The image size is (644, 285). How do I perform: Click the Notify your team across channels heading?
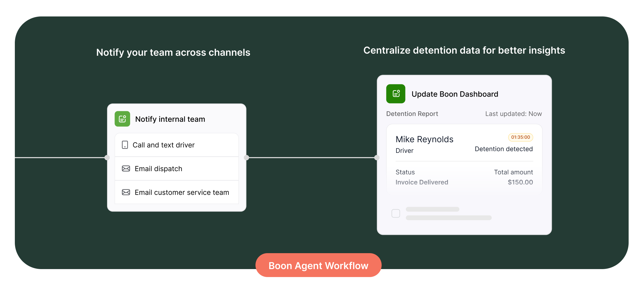click(173, 53)
